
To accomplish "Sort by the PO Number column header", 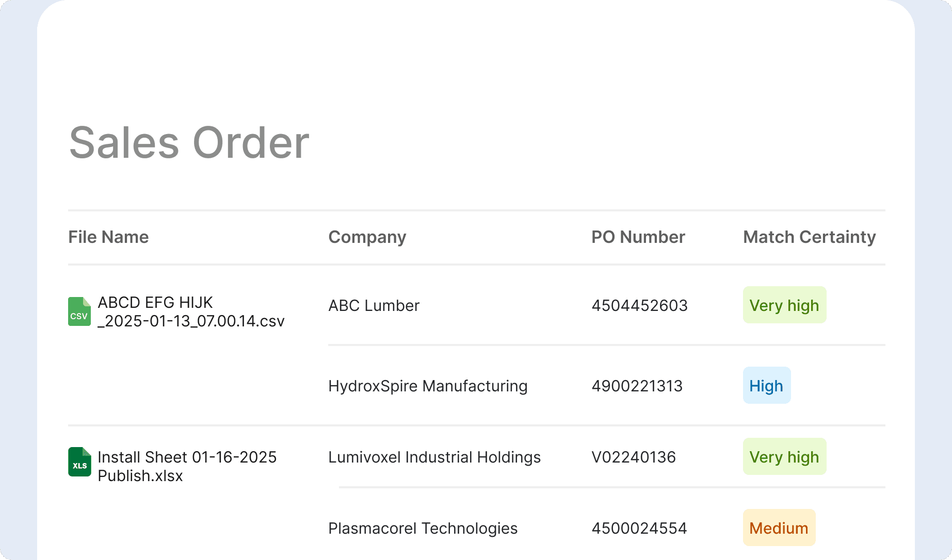I will tap(638, 237).
